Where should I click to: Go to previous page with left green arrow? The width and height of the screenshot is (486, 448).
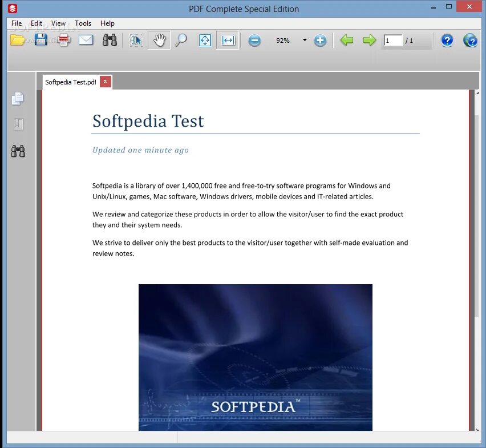(346, 41)
